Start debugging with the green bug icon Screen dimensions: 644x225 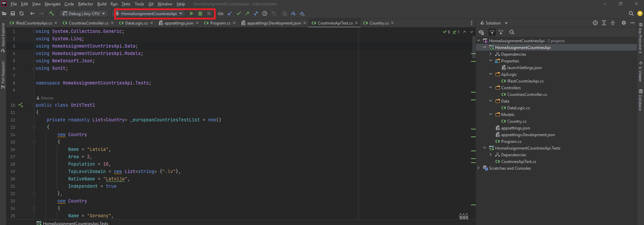(200, 13)
